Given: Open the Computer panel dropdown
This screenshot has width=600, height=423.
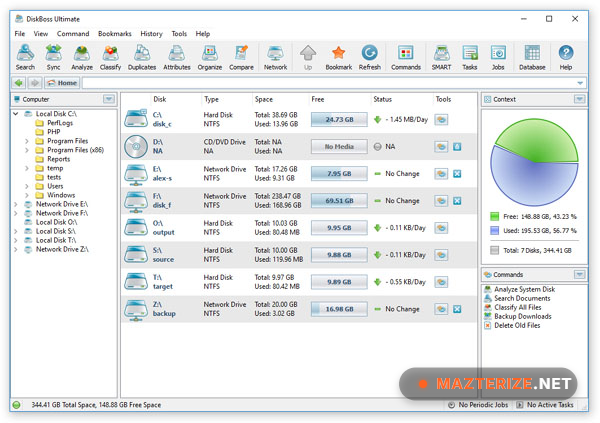Looking at the screenshot, I should [109, 99].
